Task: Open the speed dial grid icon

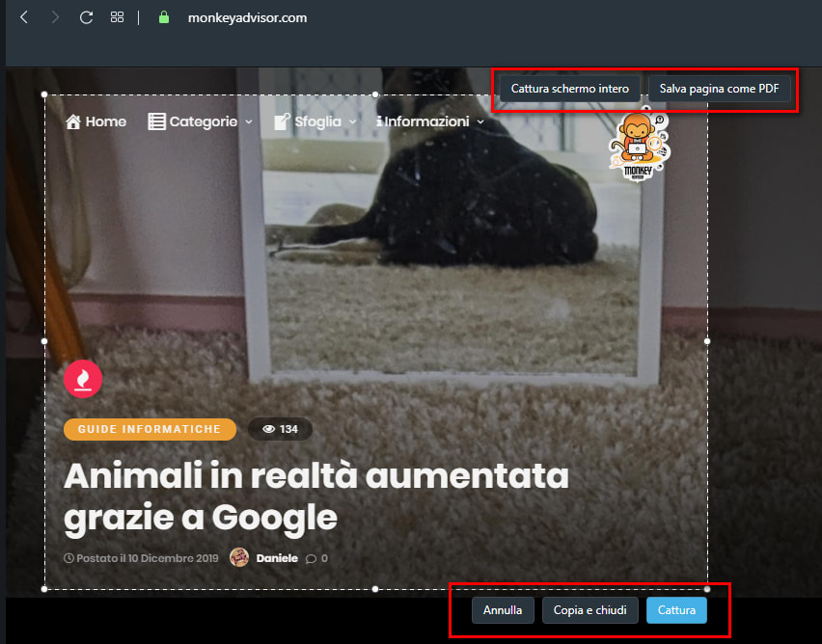Action: tap(117, 17)
